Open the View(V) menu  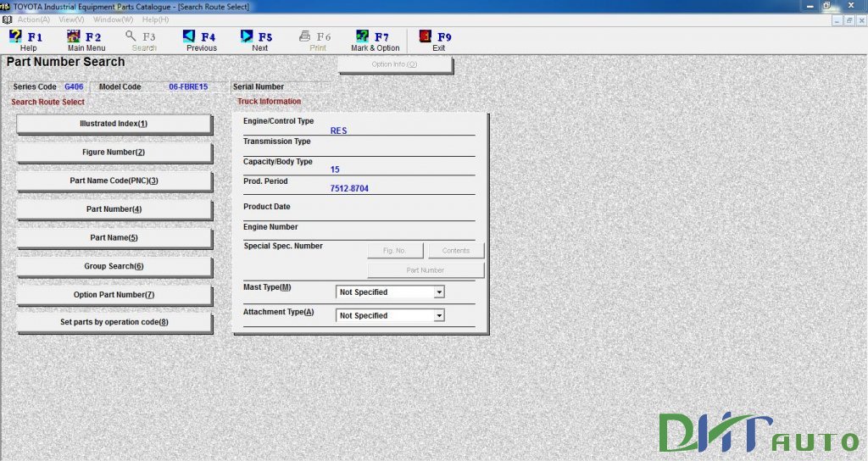tap(71, 20)
